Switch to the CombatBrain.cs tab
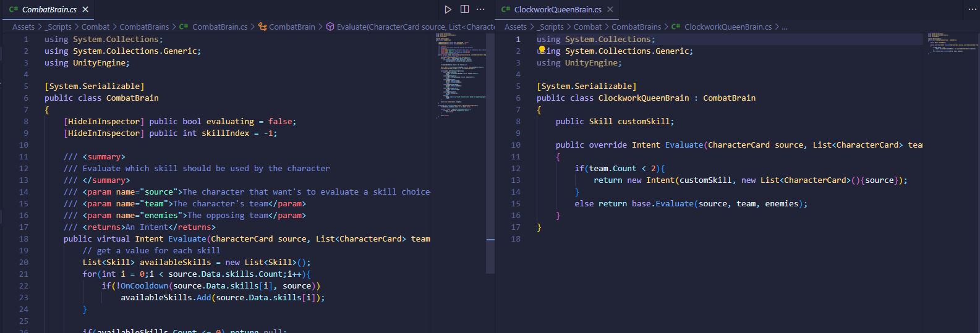 (x=49, y=9)
